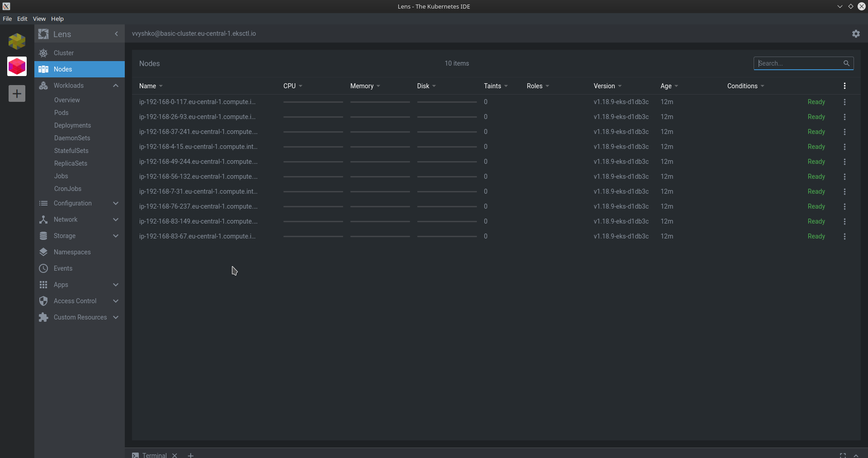This screenshot has height=458, width=868.
Task: Open table column options menu in header
Action: click(844, 86)
